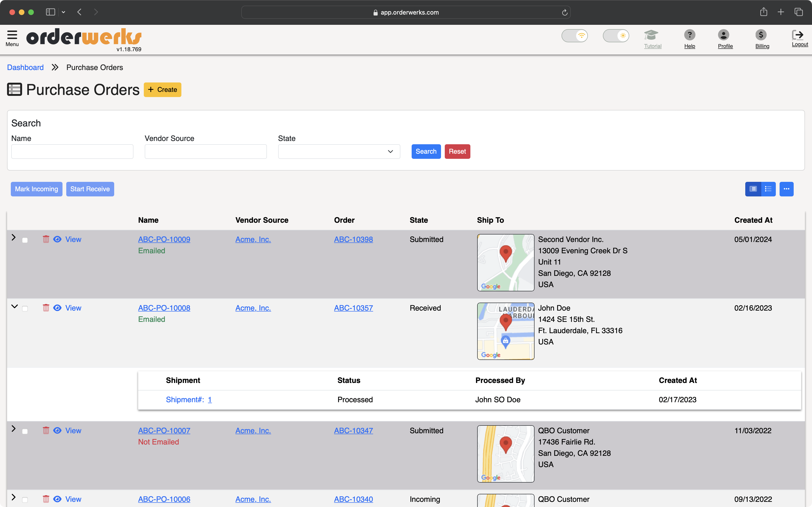Delete ABC-PO-10008 with trash icon
Screen dimensions: 812x507
[46, 308]
